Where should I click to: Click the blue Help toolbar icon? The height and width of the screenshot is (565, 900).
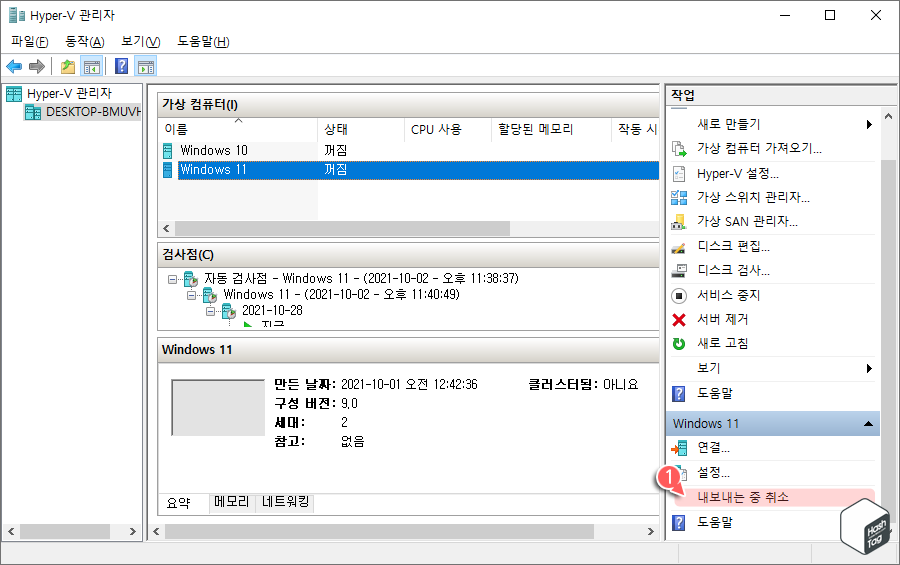click(x=122, y=67)
